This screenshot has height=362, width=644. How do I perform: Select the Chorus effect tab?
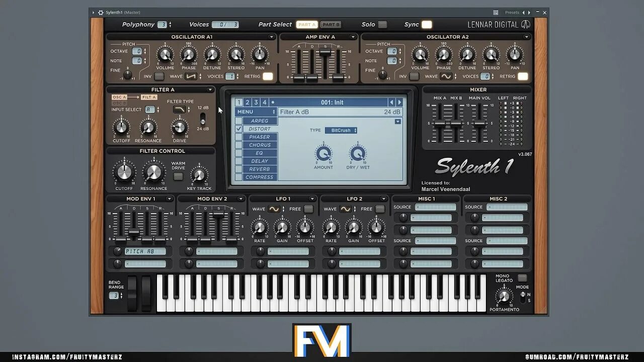pos(260,145)
